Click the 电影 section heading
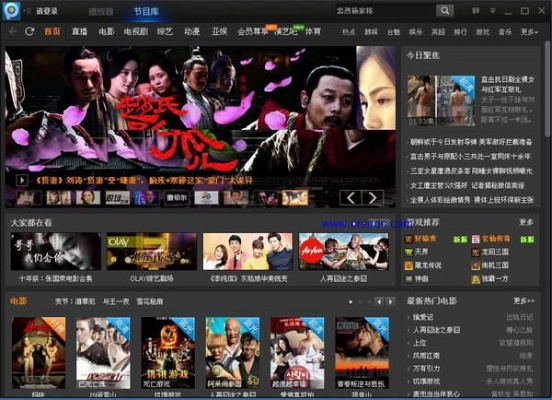The width and height of the screenshot is (552, 400). point(19,301)
